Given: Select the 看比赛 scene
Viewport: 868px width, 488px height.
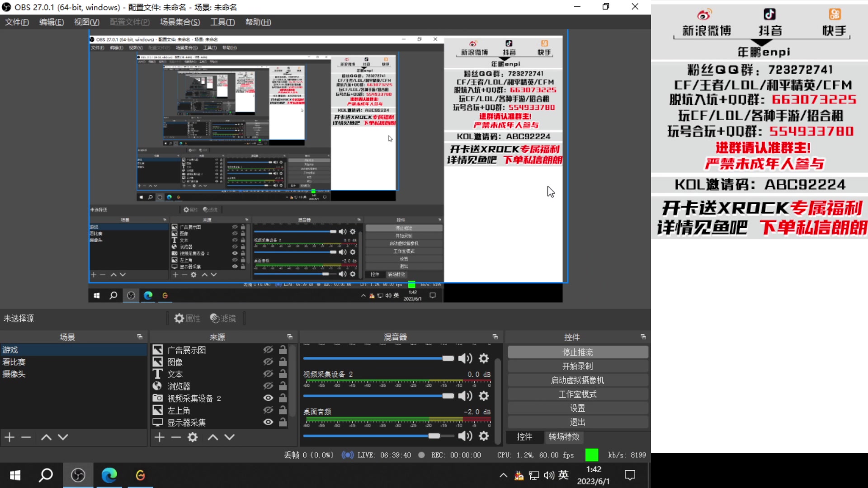Looking at the screenshot, I should click(x=73, y=362).
